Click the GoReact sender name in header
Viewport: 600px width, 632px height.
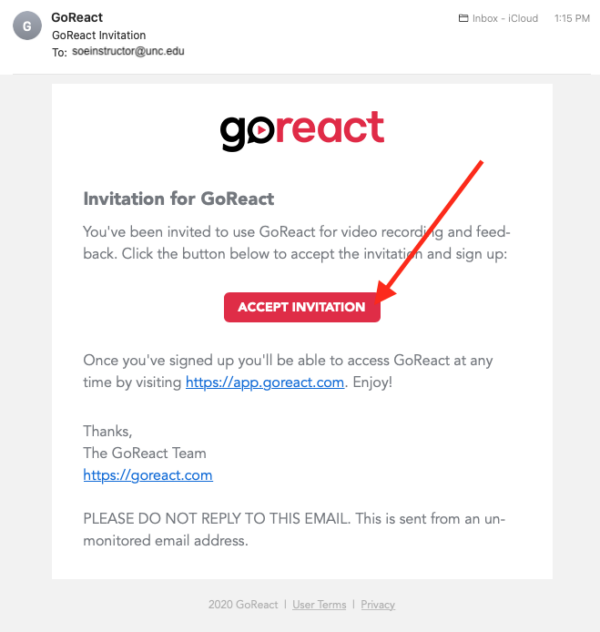(x=77, y=18)
